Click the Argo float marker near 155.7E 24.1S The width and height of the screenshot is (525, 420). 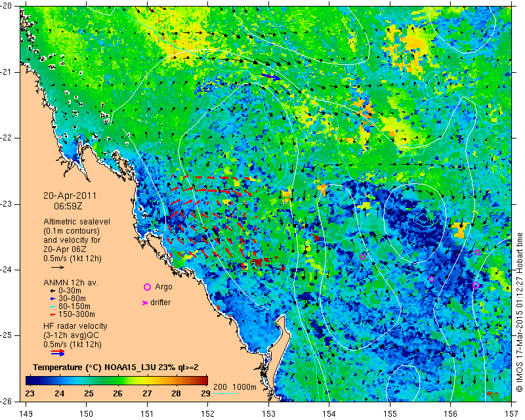431,280
